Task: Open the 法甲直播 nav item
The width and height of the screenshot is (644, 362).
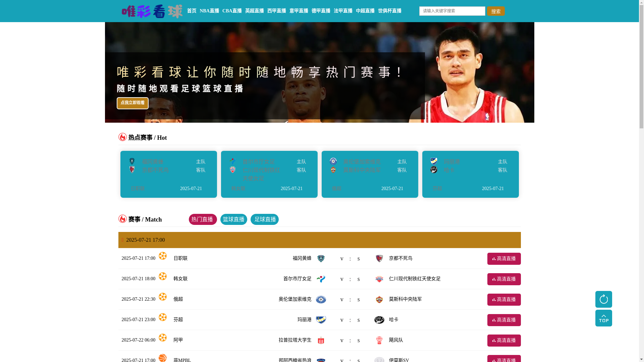Action: tap(343, 11)
